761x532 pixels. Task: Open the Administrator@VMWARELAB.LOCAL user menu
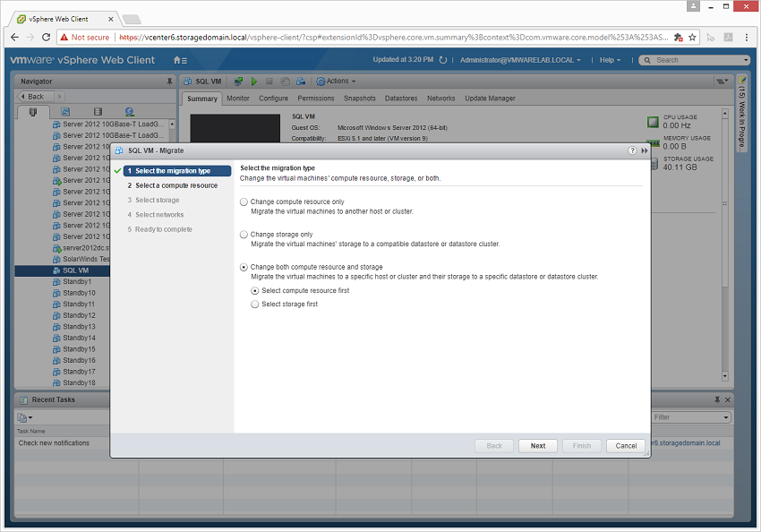(520, 60)
